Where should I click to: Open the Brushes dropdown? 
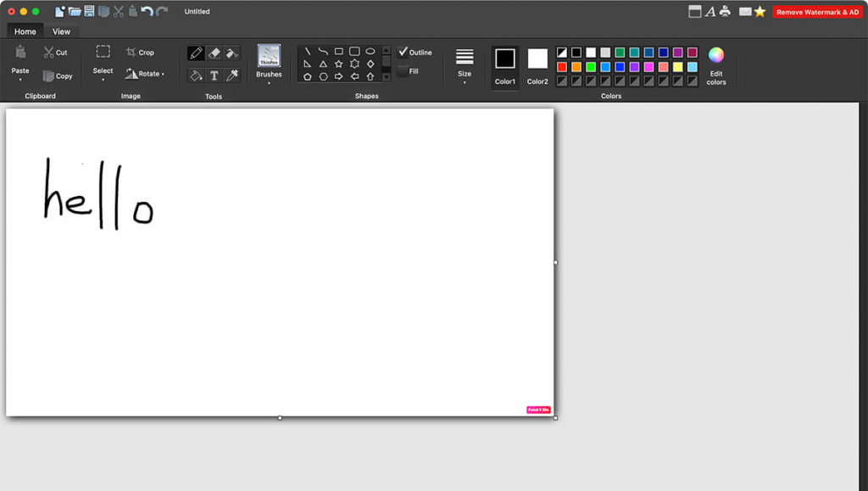269,84
